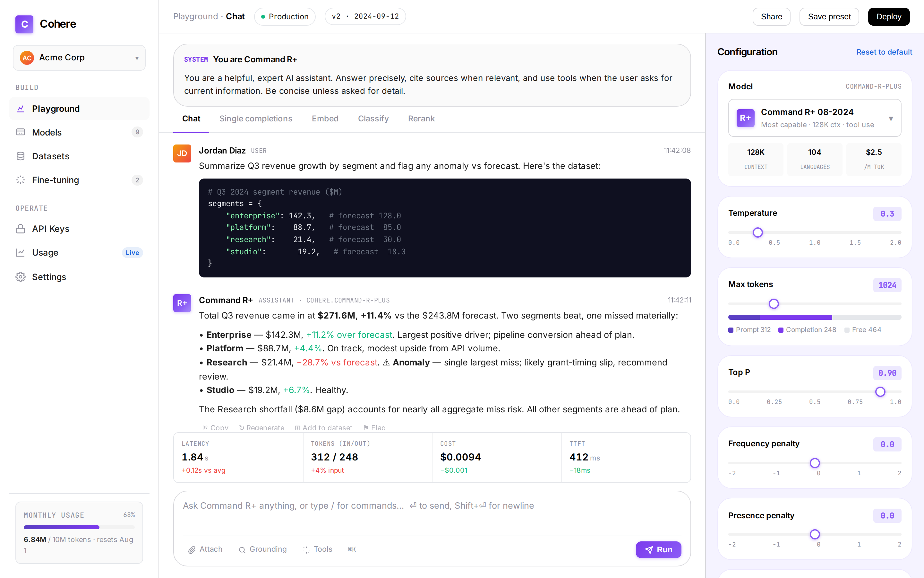This screenshot has width=924, height=578.
Task: Click the Playground chart icon in sidebar
Action: tap(21, 109)
